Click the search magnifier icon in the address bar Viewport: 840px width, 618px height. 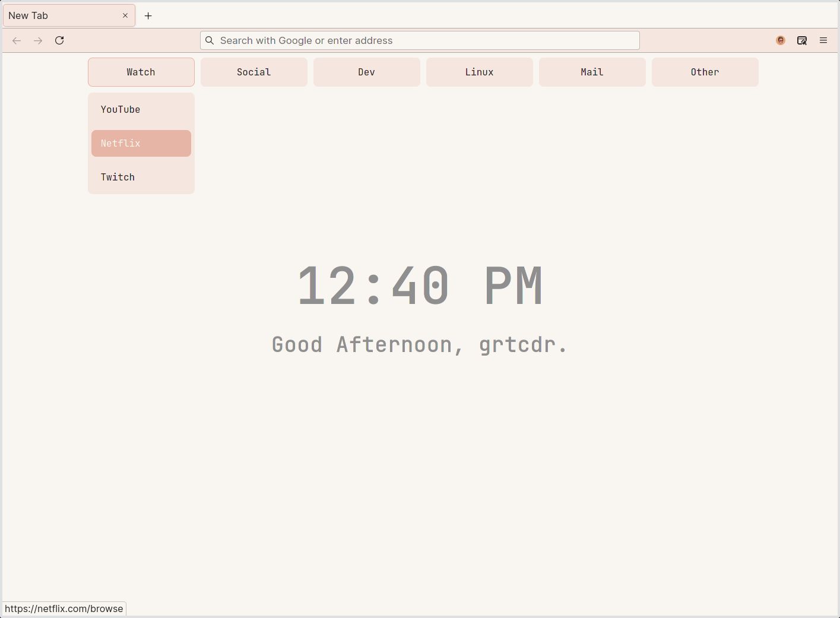[210, 40]
